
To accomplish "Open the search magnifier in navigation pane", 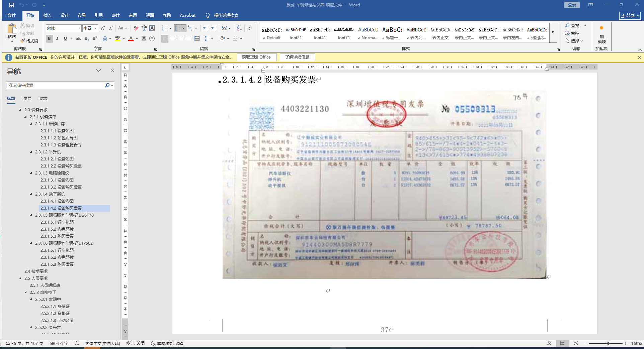I will 107,85.
